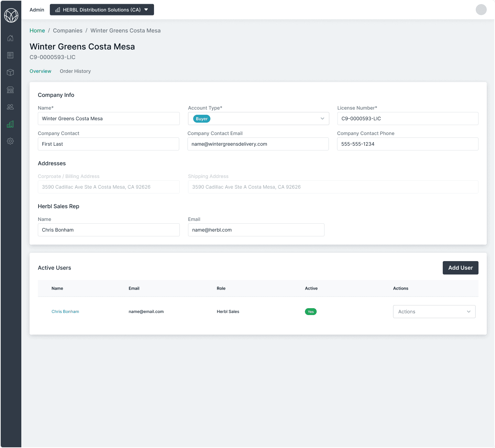The height and width of the screenshot is (448, 495).
Task: Open the Home sidebar icon
Action: tap(10, 38)
